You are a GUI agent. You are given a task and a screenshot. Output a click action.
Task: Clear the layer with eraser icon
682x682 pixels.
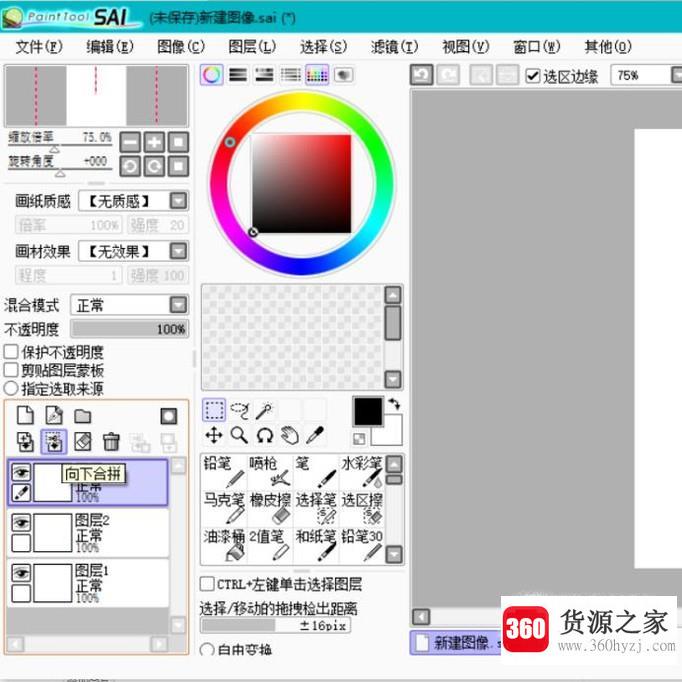click(83, 441)
